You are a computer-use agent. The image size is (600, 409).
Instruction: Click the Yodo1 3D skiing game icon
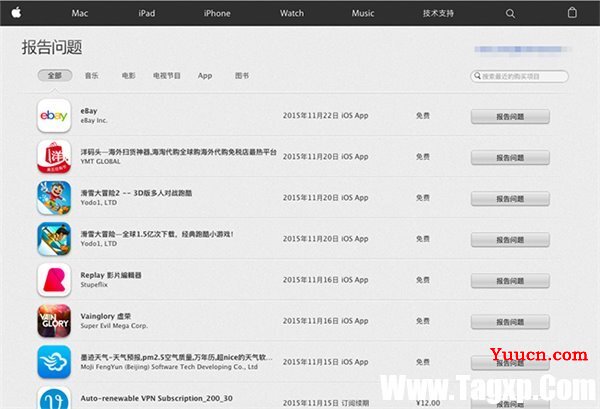click(54, 198)
